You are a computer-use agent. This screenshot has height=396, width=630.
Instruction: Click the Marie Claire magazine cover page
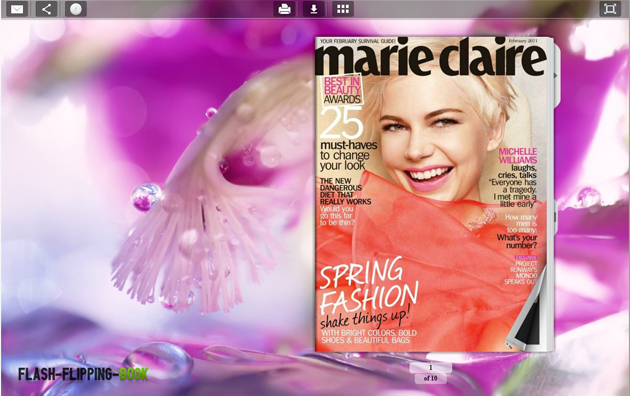click(x=432, y=194)
